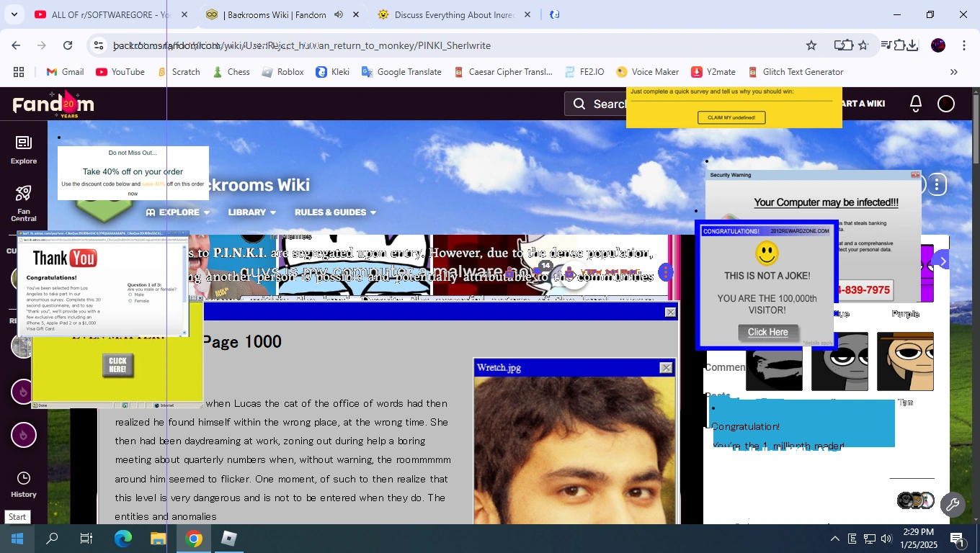980x553 pixels.
Task: Open Windows taskbar search
Action: [52, 539]
